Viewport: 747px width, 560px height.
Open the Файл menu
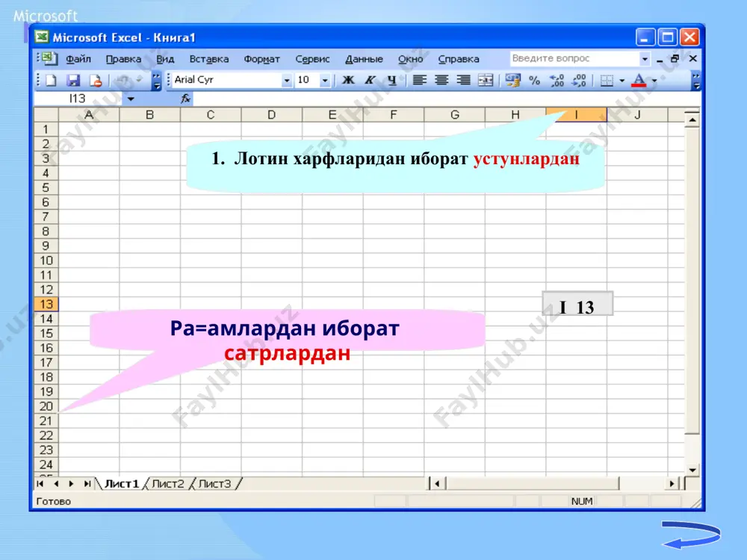click(x=78, y=59)
